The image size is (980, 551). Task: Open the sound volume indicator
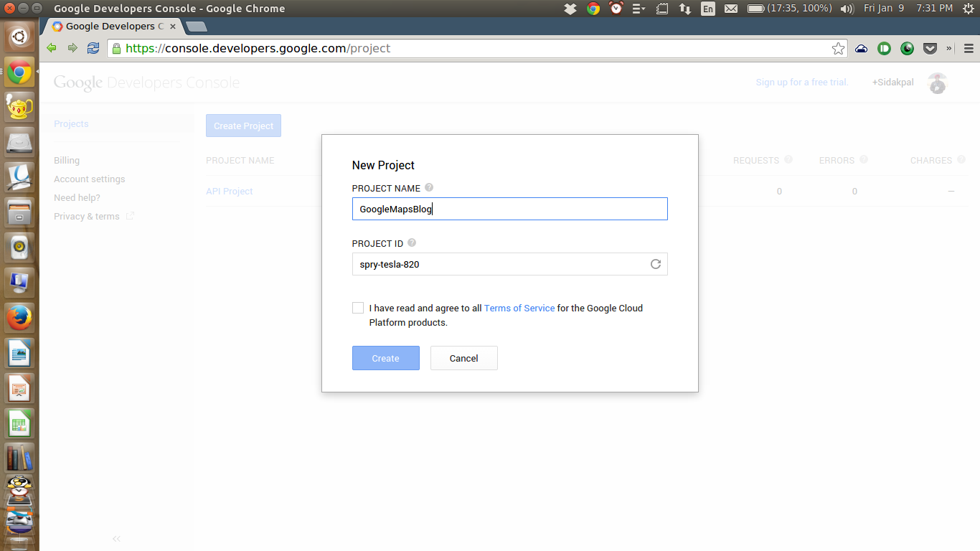847,9
